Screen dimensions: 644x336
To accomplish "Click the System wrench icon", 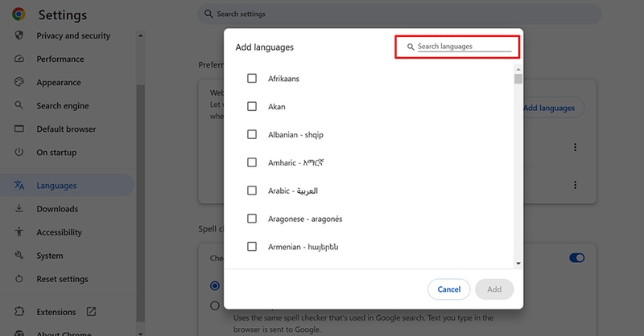I will coord(19,255).
